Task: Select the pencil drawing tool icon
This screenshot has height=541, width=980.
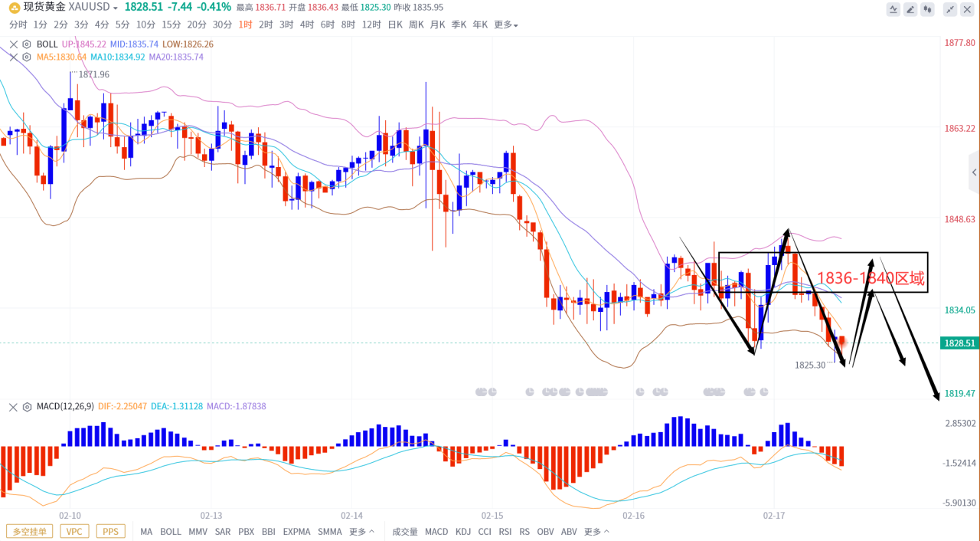Action: coord(910,9)
